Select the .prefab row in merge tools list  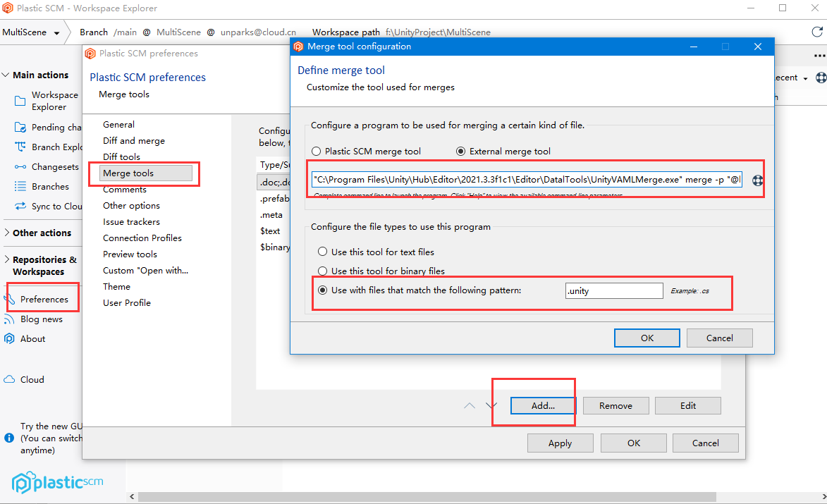[x=274, y=199]
